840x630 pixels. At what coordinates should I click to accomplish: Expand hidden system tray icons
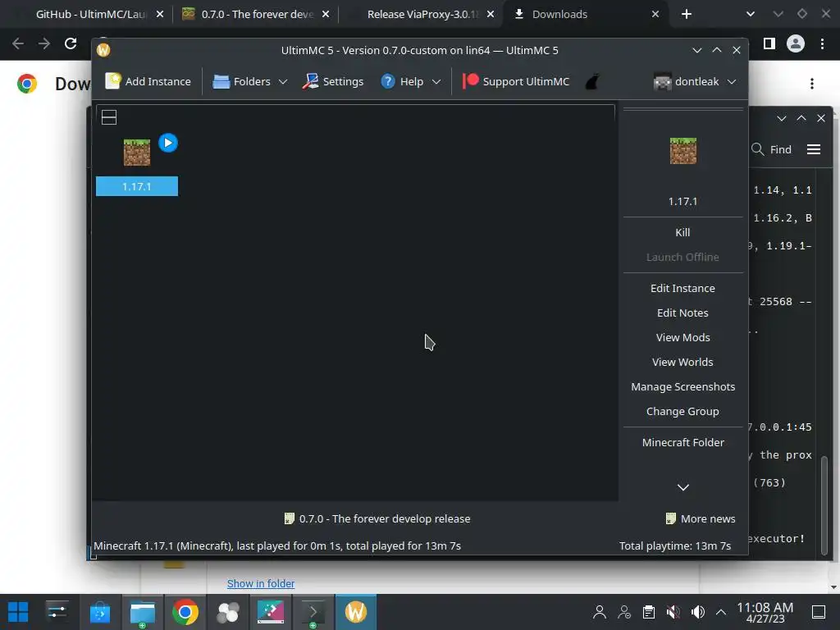tap(721, 612)
